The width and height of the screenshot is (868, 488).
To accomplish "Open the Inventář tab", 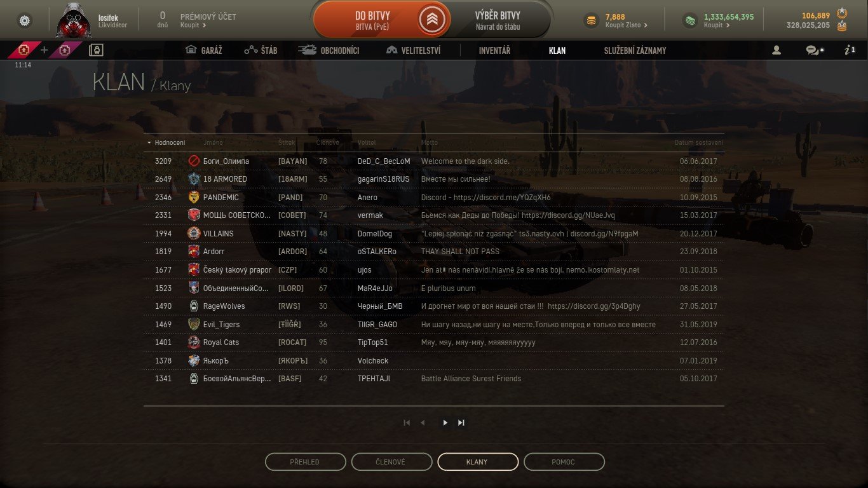I will (x=494, y=50).
